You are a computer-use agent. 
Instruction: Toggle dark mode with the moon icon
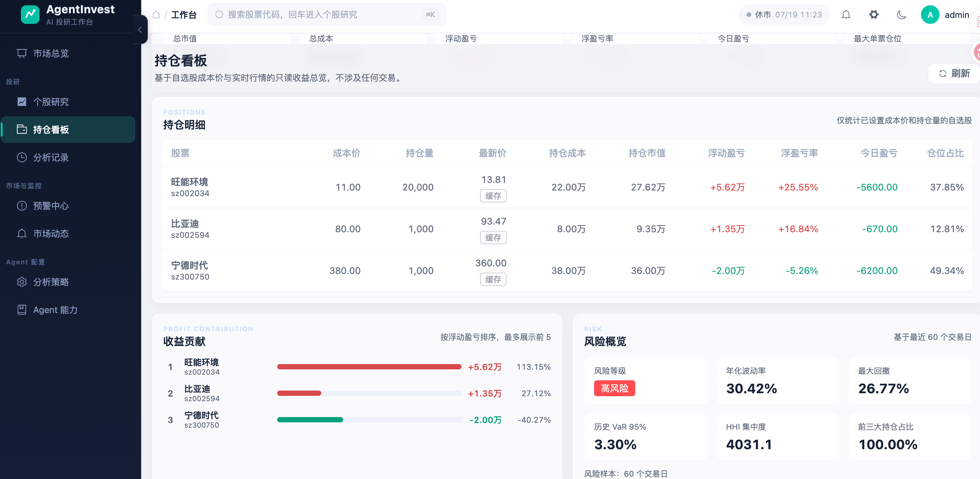pyautogui.click(x=901, y=15)
